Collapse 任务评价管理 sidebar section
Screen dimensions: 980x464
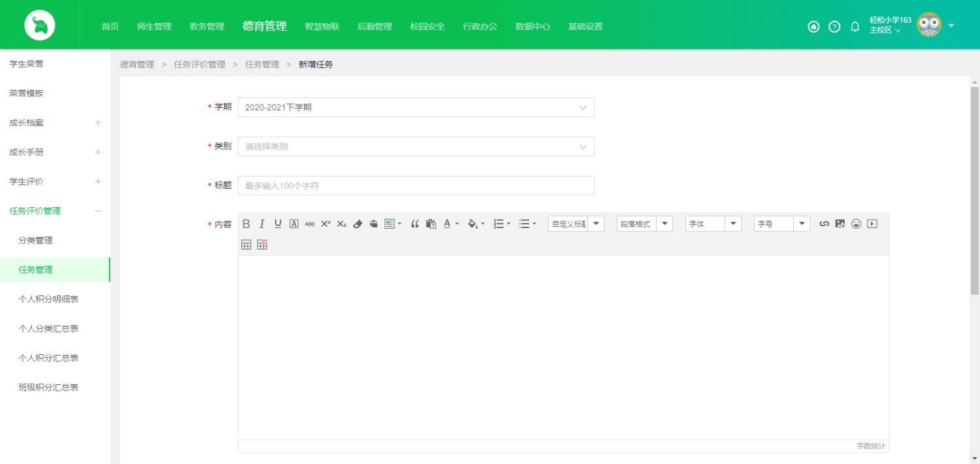[98, 211]
